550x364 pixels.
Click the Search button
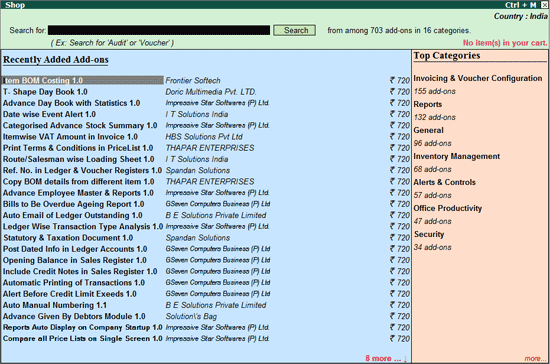coord(295,30)
